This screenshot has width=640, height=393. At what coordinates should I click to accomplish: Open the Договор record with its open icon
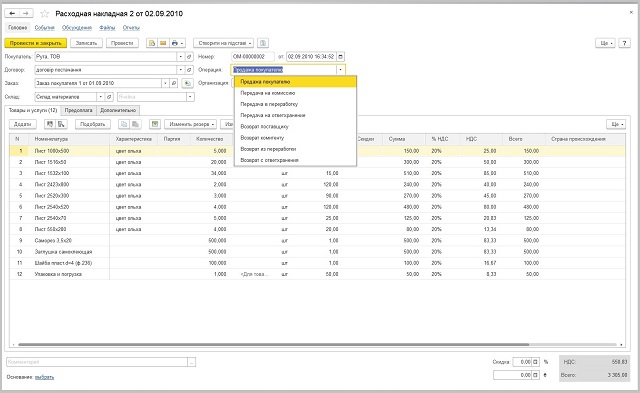tap(189, 70)
